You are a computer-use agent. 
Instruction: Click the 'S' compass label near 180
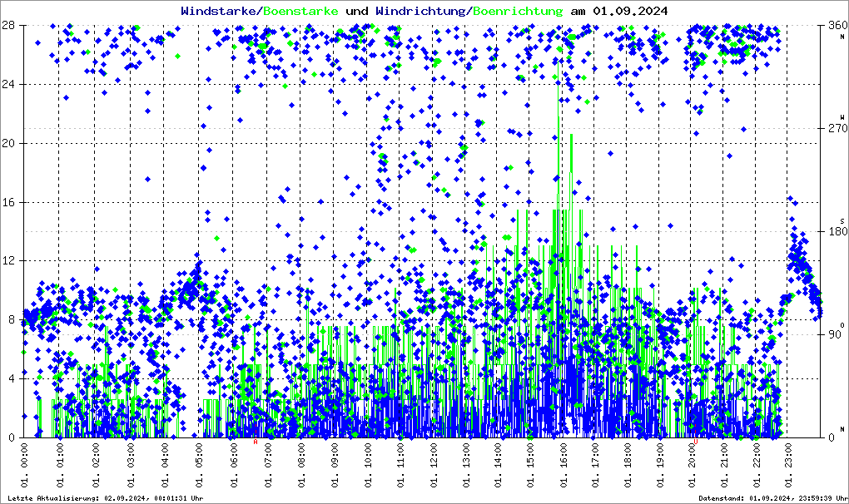[842, 221]
